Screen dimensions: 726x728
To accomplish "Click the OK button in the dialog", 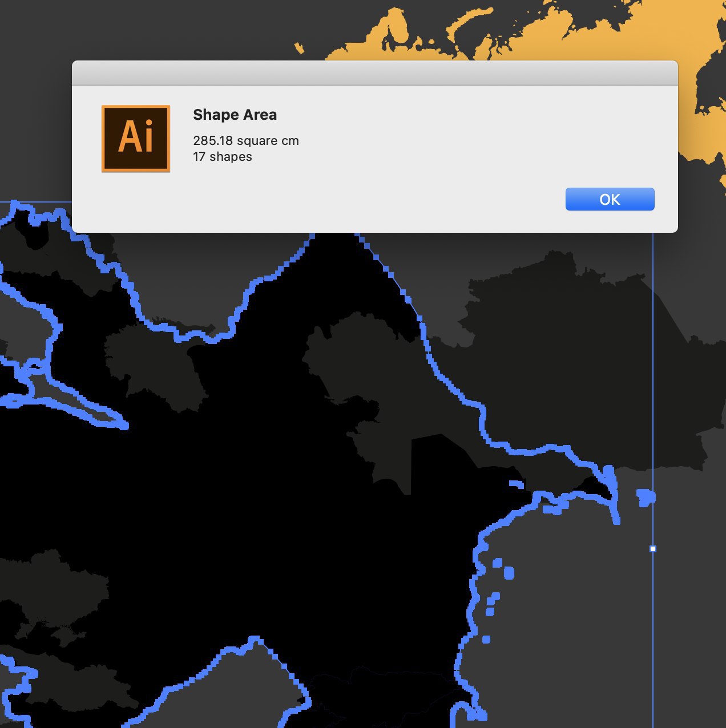I will point(610,199).
